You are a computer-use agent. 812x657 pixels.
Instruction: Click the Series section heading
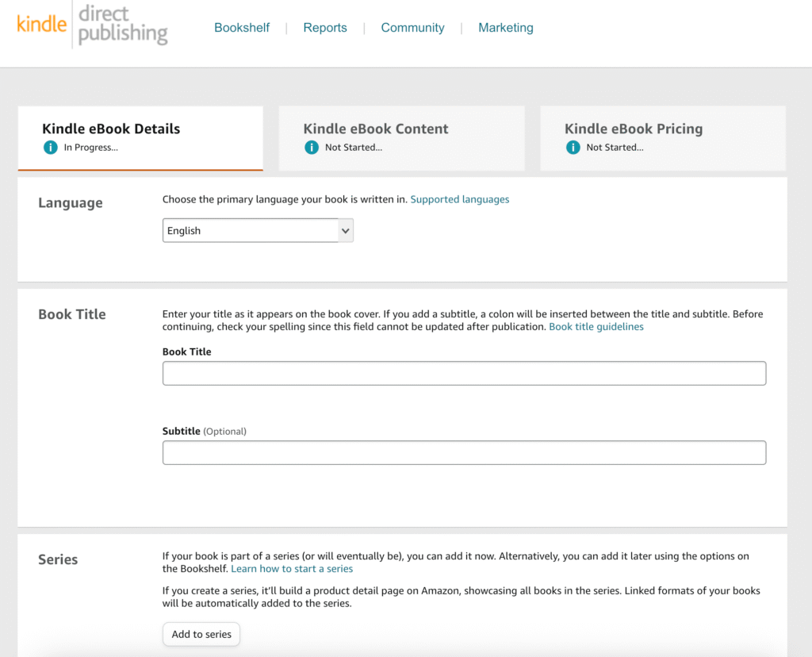tap(58, 559)
